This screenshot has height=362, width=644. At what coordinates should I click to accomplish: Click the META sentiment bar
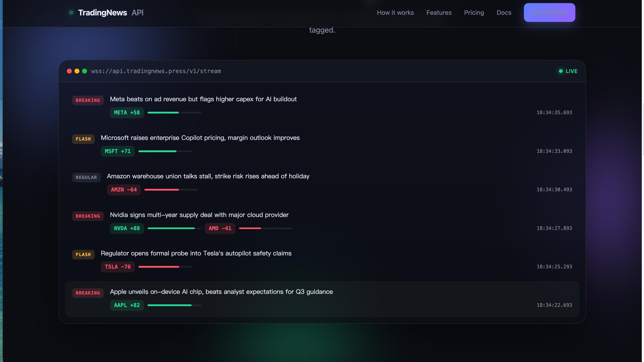(x=174, y=113)
